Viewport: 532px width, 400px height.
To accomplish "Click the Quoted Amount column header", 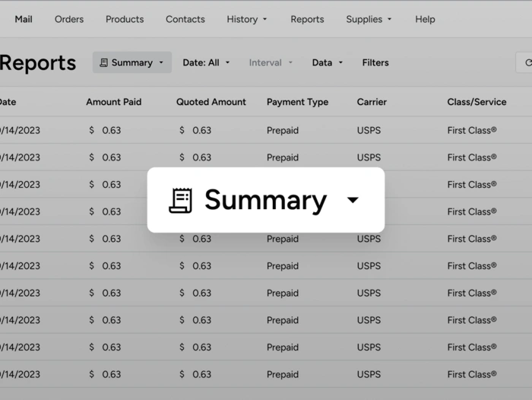I will 211,102.
